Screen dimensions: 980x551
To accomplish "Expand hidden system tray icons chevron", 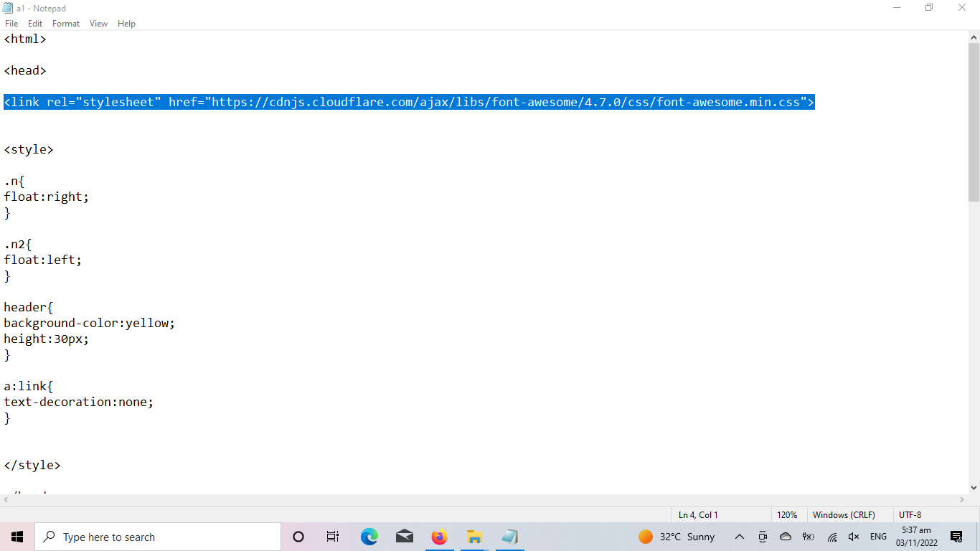I will (x=740, y=537).
